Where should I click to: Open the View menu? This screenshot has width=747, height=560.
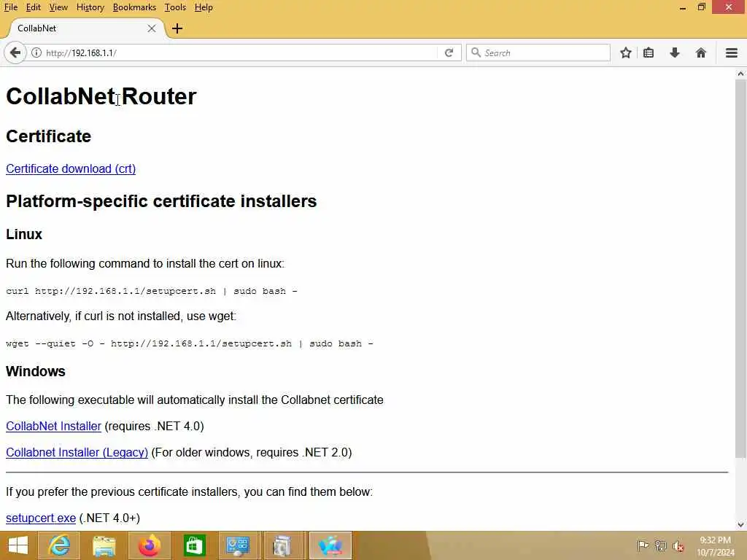58,7
